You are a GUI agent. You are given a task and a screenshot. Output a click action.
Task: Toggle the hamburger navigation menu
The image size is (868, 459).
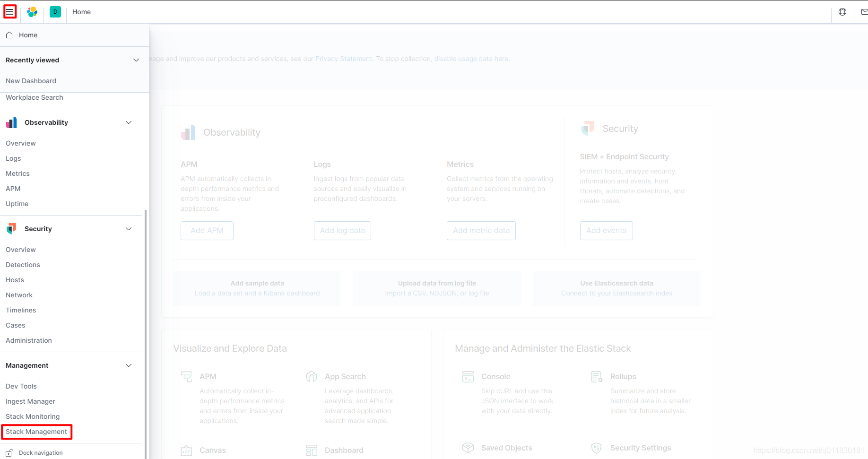point(10,12)
